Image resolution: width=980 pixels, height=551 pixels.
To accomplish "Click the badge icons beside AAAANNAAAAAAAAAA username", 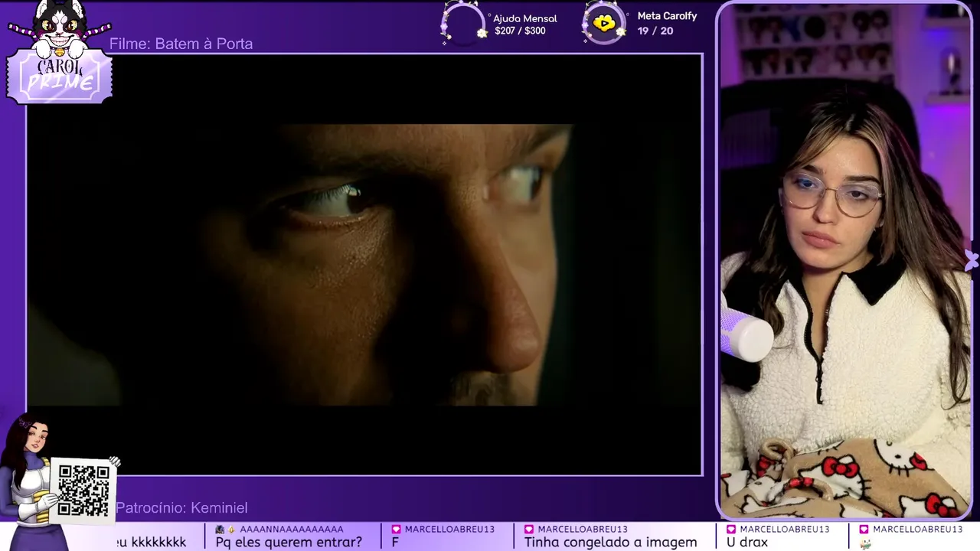I will (x=226, y=530).
